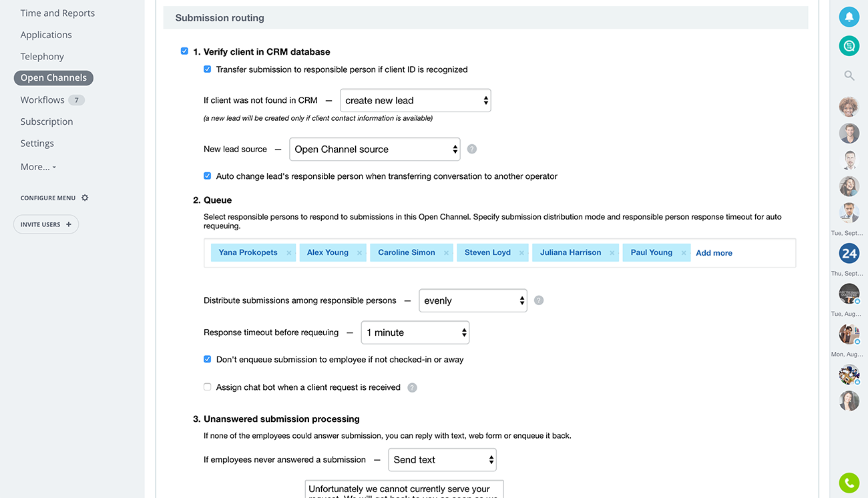
Task: Click the unanswered reply message text box
Action: (x=404, y=489)
